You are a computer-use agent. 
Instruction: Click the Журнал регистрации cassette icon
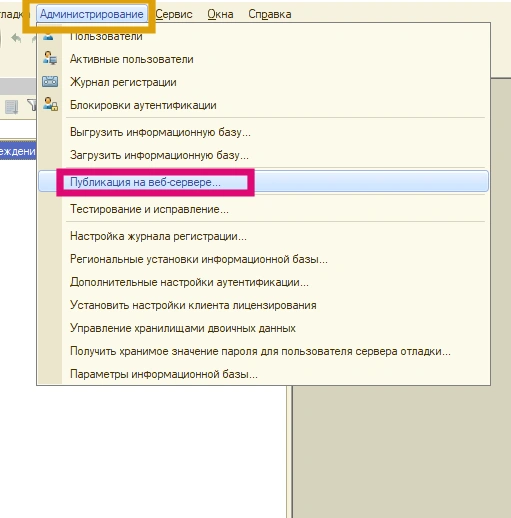point(50,81)
